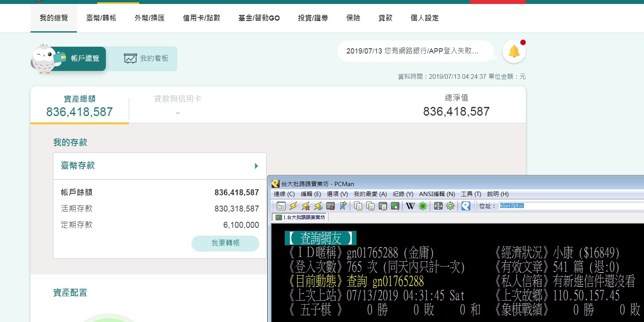Click the lightning bolt connect icon in PCMan
Viewport: 644px width, 322px height.
coord(293,206)
